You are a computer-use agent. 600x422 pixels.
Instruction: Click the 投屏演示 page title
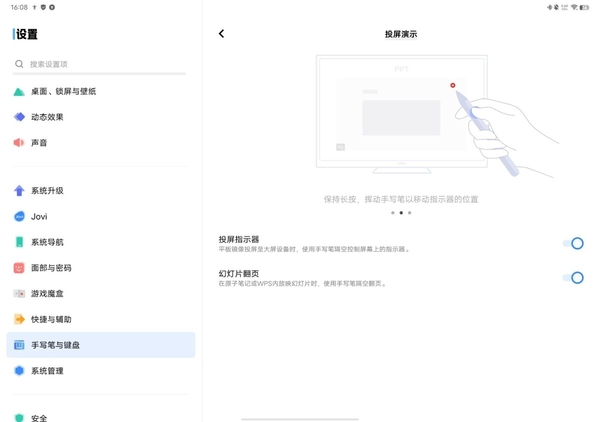401,34
